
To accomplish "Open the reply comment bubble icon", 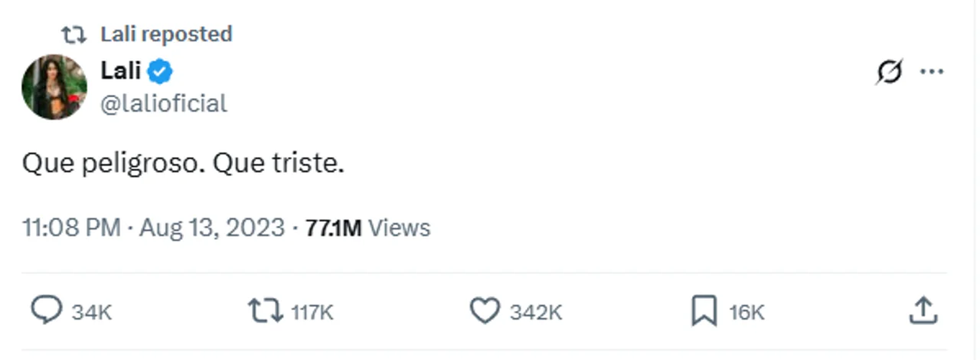I will coord(47,311).
